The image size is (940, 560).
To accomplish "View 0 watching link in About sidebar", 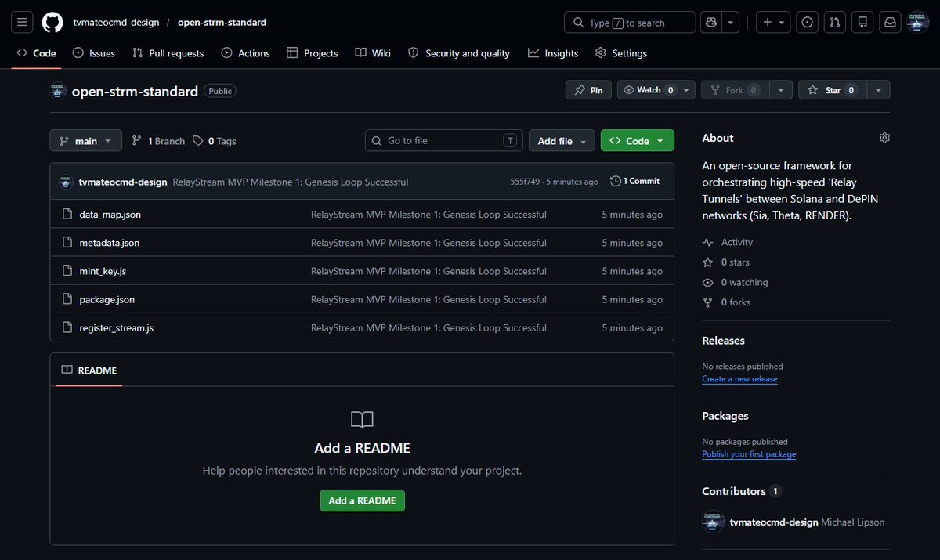I will pos(736,282).
